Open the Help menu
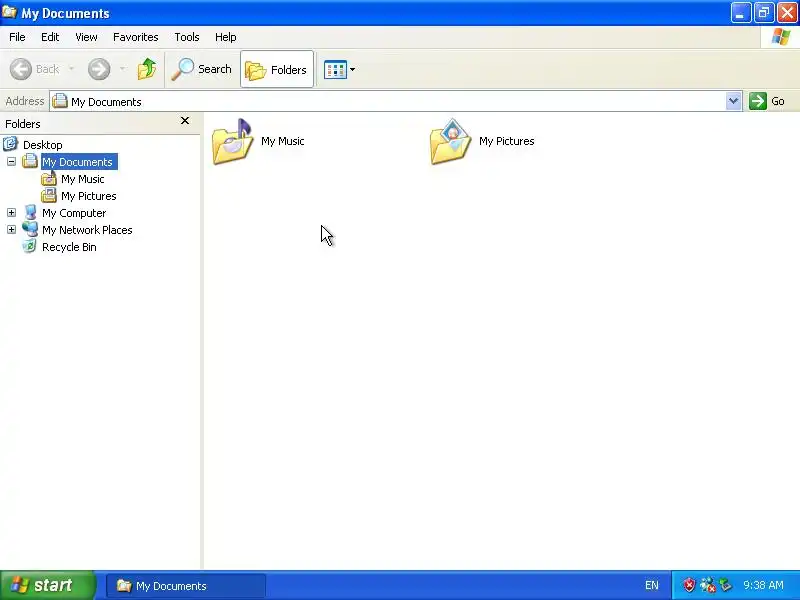This screenshot has height=600, width=800. [226, 37]
